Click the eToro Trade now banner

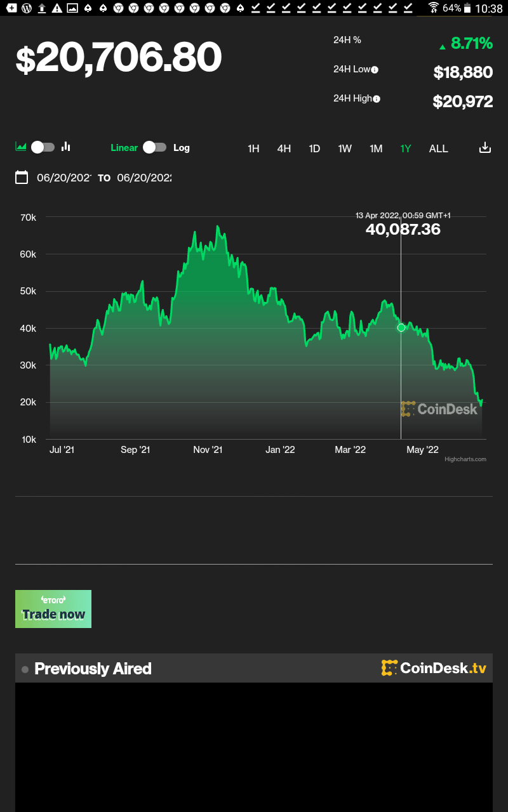coord(53,609)
